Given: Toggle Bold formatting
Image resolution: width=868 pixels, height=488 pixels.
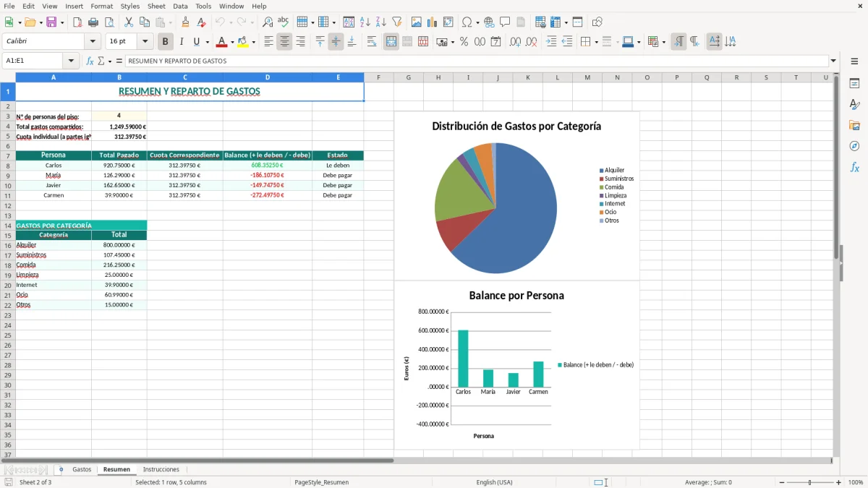Looking at the screenshot, I should 166,42.
